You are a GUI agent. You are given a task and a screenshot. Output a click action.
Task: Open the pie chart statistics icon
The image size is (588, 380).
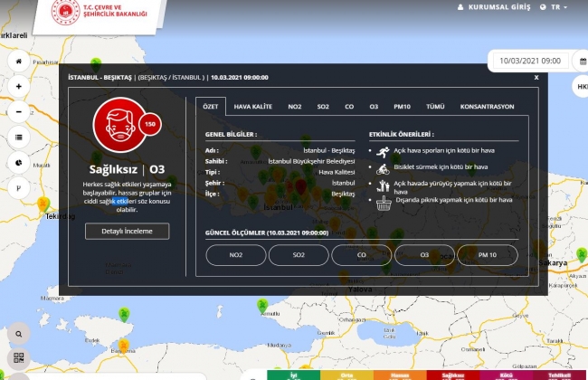coord(19,162)
